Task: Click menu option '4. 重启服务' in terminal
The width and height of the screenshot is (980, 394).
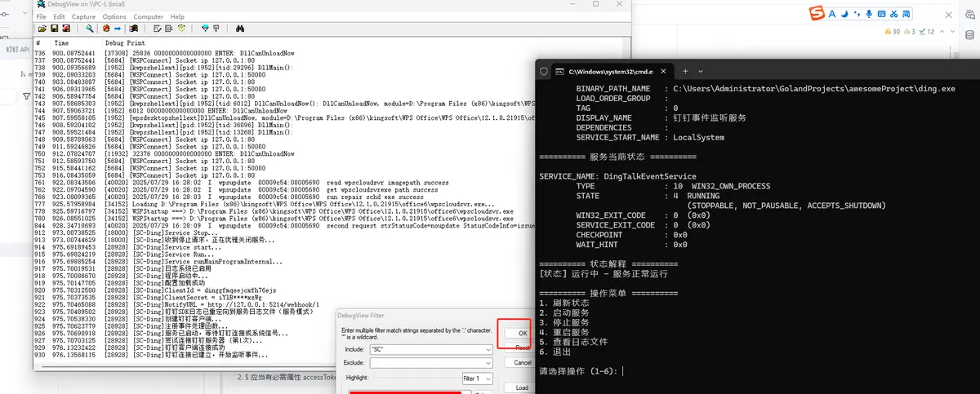Action: pos(564,332)
